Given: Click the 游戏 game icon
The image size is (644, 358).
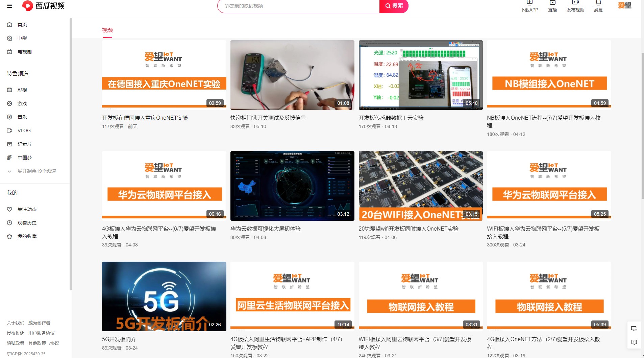Looking at the screenshot, I should pos(9,103).
